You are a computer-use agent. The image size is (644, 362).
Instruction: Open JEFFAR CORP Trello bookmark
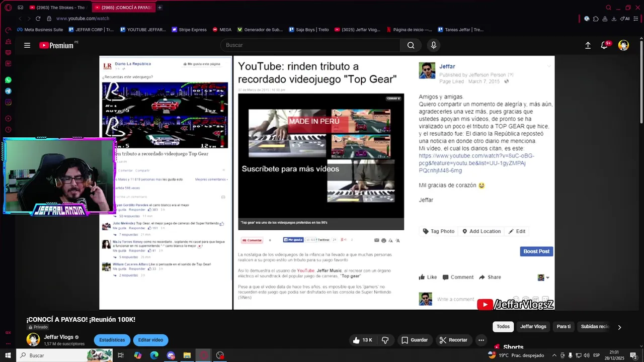[91, 30]
